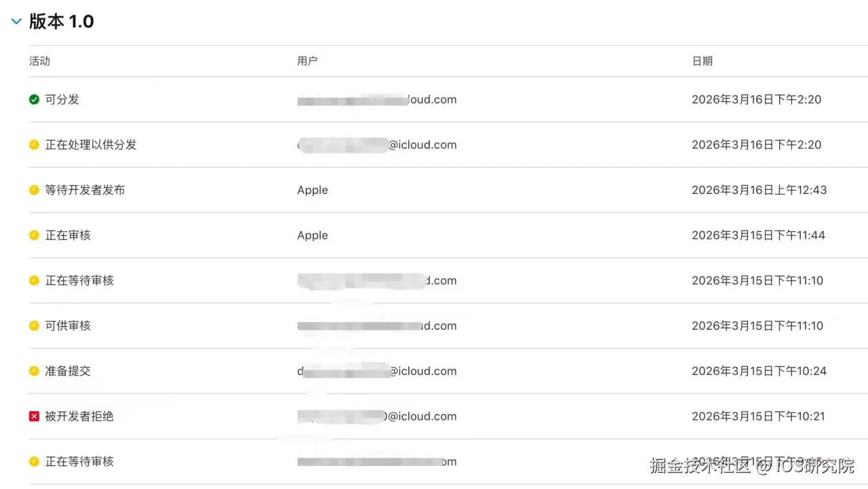The image size is (868, 489).
Task: Click the Apple user in 等待开发者发布 row
Action: pos(313,190)
